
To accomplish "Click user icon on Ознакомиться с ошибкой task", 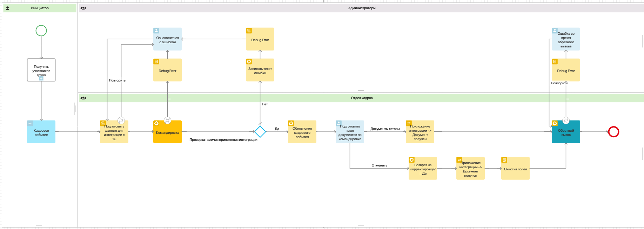I will click(156, 31).
